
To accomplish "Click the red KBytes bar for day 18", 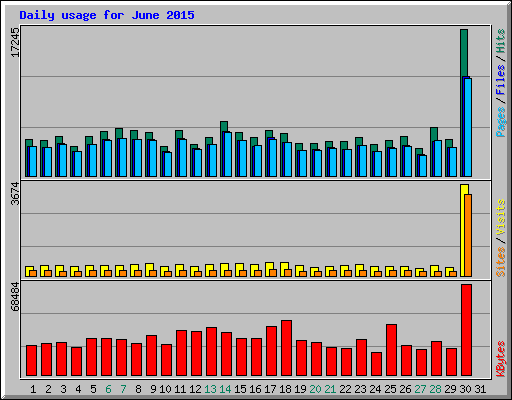I will [x=286, y=348].
